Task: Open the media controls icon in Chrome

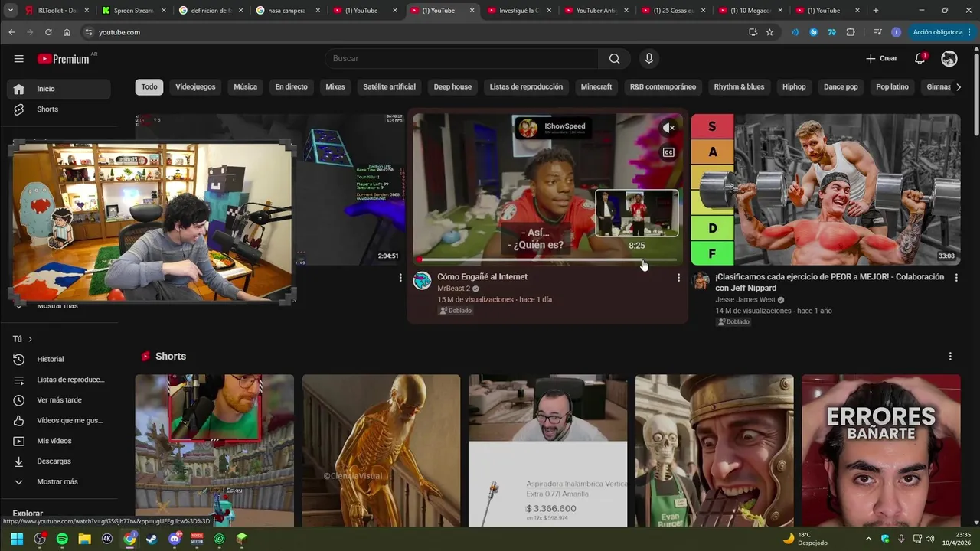Action: coord(877,32)
